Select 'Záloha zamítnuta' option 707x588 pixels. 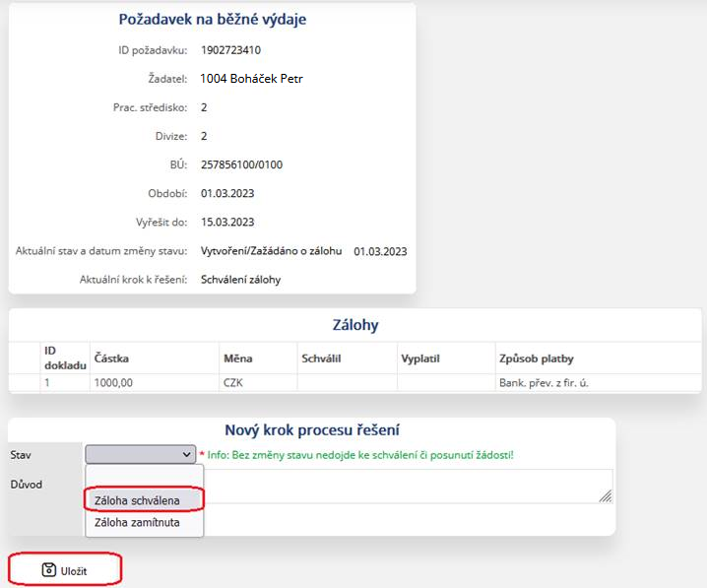click(145, 522)
